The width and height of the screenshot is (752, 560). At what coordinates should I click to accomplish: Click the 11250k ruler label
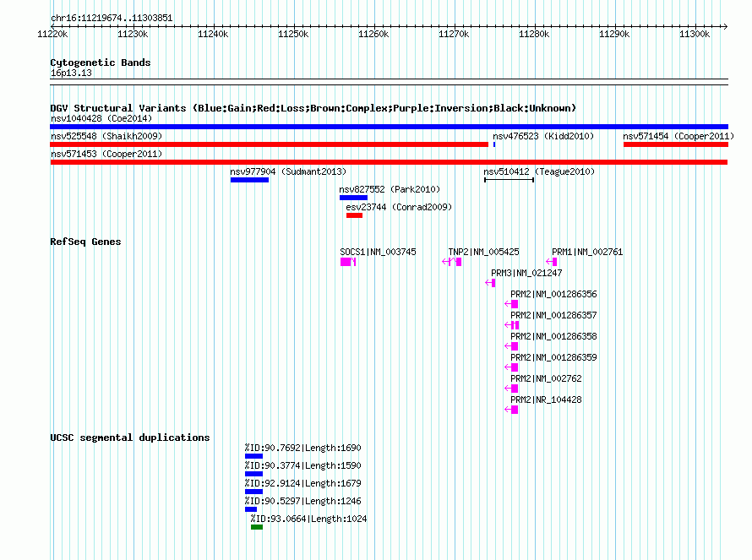[293, 35]
